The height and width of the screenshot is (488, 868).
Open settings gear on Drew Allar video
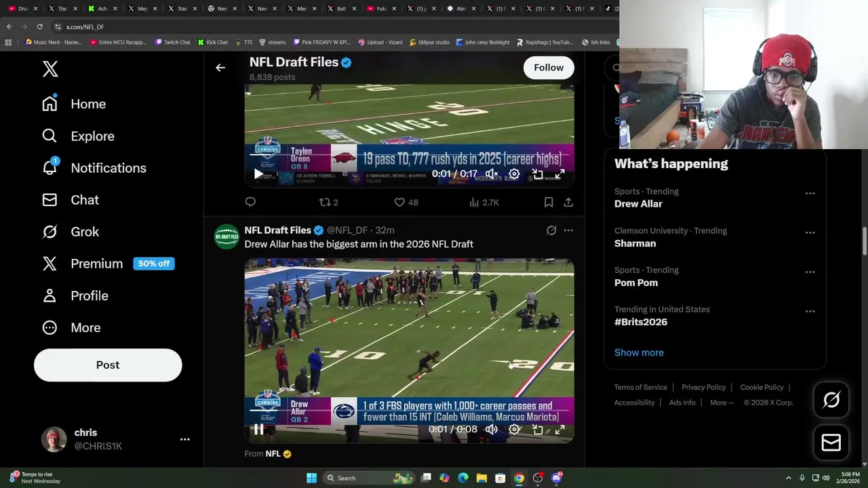click(x=515, y=429)
